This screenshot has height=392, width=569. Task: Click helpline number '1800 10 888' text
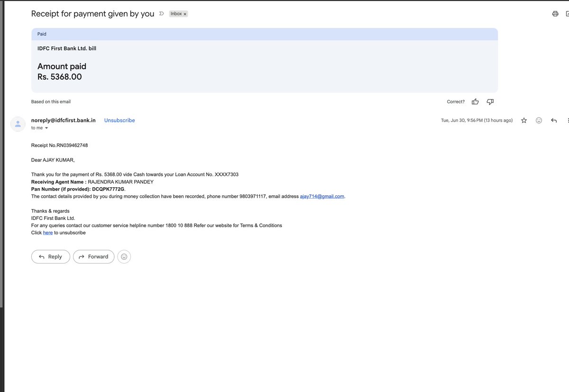click(x=179, y=226)
